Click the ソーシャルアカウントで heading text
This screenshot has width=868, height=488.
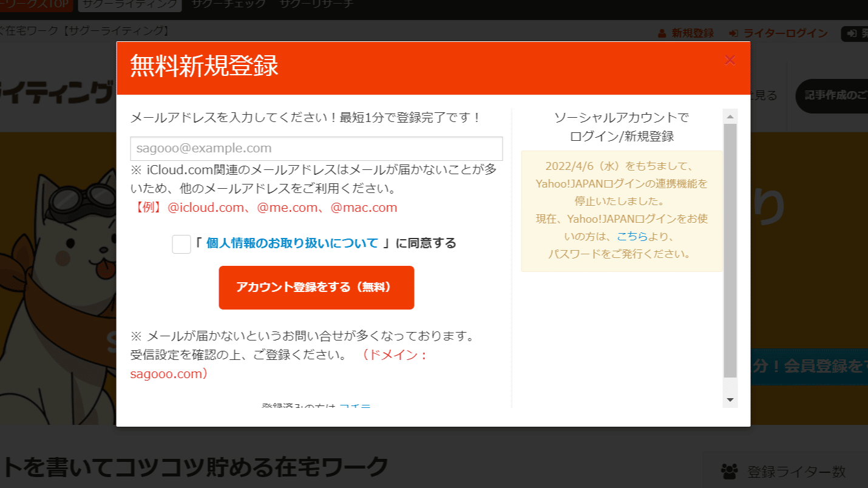pos(622,118)
